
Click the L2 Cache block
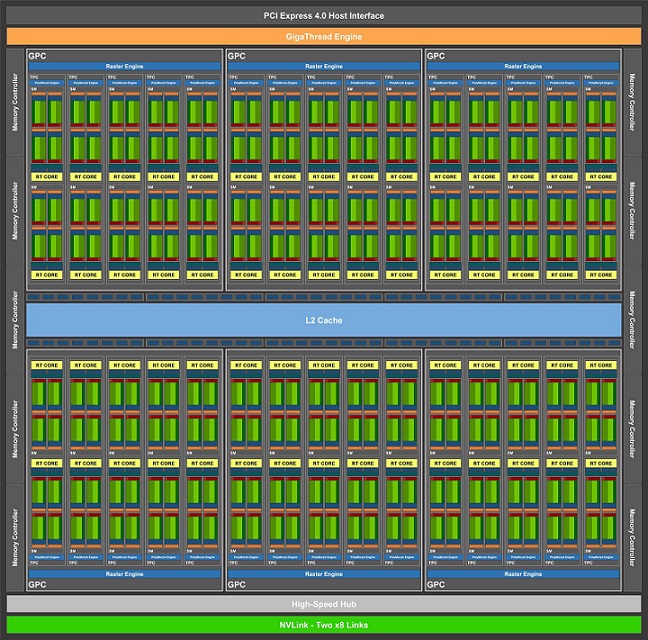point(324,320)
